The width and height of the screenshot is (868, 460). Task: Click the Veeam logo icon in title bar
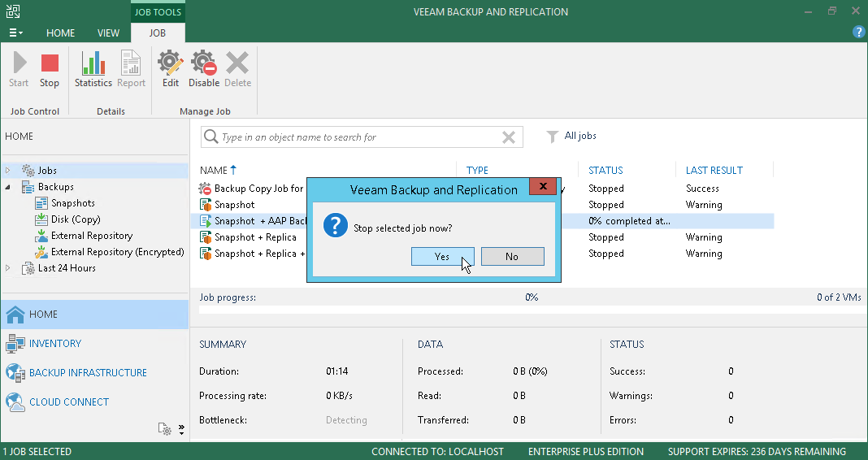coord(13,11)
